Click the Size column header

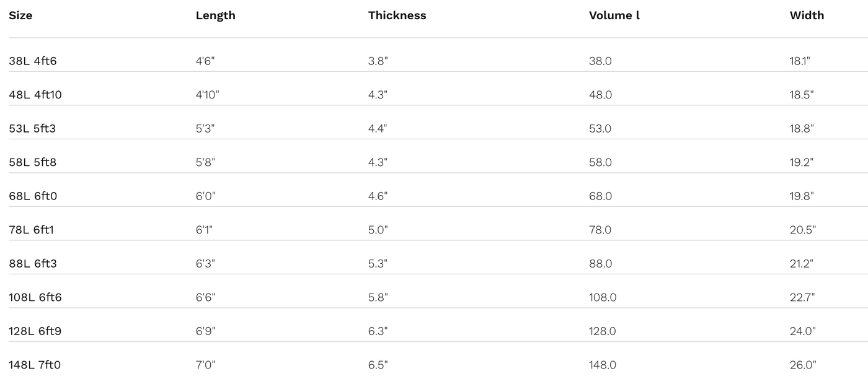coord(20,15)
